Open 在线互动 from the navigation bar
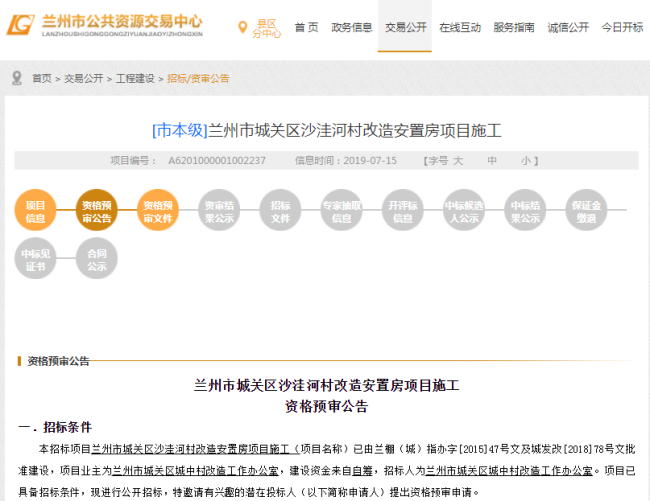Viewport: 650px width, 501px height. (x=459, y=28)
